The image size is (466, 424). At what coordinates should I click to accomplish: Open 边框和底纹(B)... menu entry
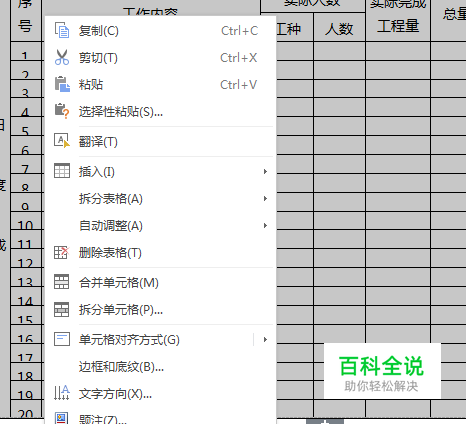[161, 367]
